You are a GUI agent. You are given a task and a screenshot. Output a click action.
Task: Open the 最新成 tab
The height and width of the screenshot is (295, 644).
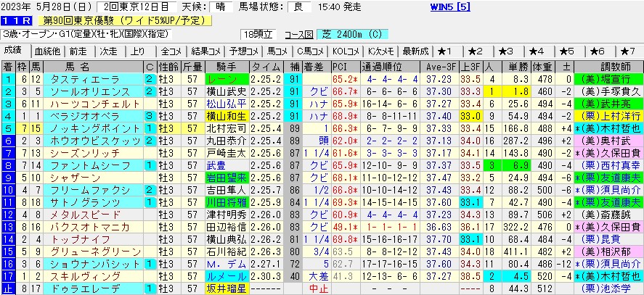pos(415,51)
